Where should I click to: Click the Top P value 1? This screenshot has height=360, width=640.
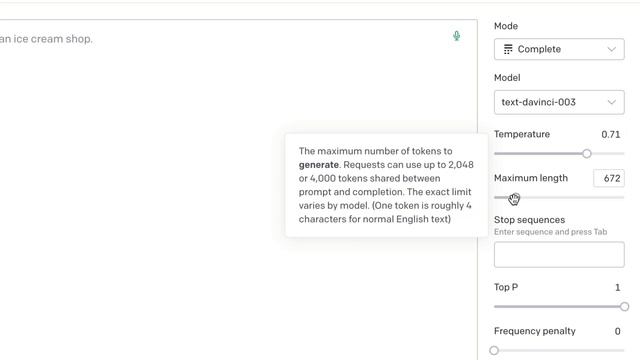(618, 287)
